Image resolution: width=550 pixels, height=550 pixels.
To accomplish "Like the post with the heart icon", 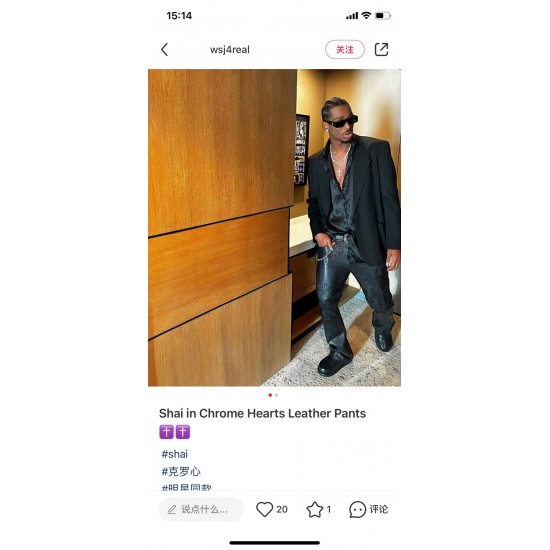I will (x=264, y=509).
